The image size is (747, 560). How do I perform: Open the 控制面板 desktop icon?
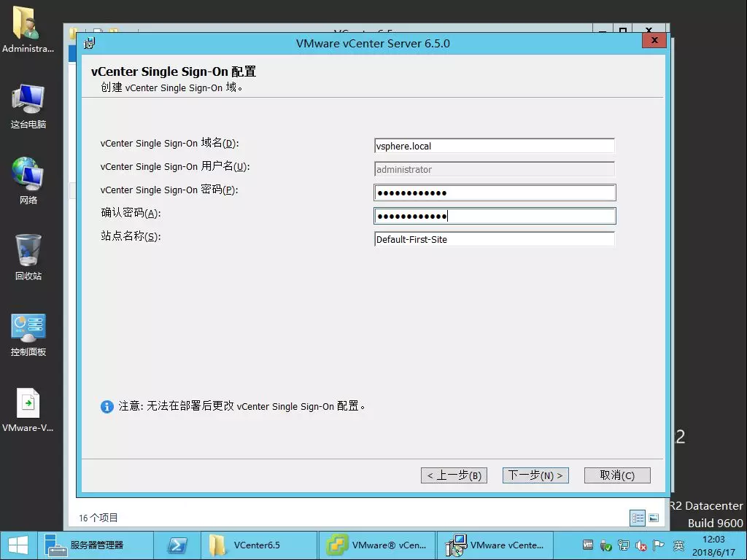pyautogui.click(x=28, y=334)
